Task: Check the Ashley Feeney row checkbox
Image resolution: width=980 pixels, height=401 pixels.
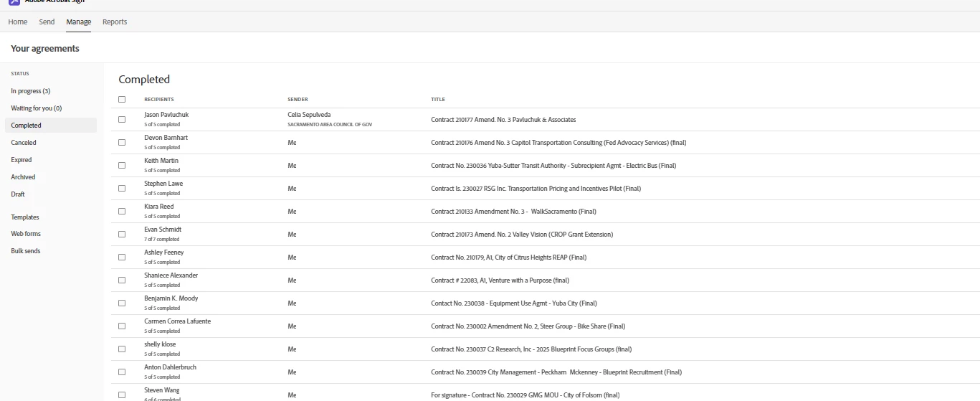Action: pyautogui.click(x=122, y=258)
